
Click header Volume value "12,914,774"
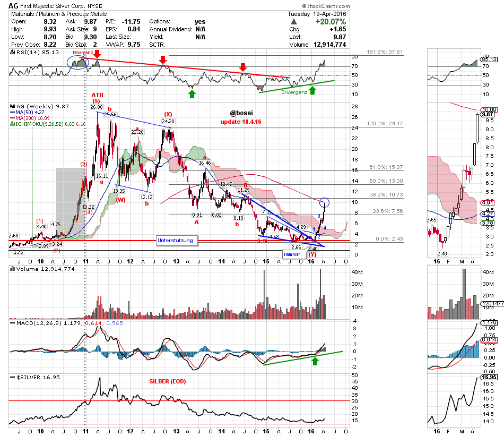click(x=330, y=45)
